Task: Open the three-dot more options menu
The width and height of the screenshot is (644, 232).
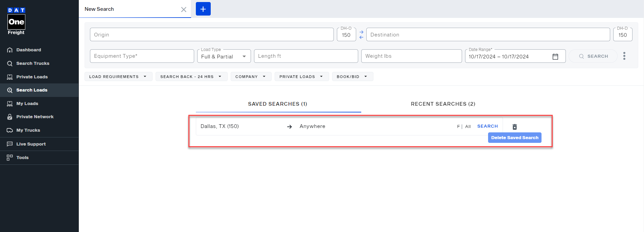Action: pyautogui.click(x=624, y=56)
